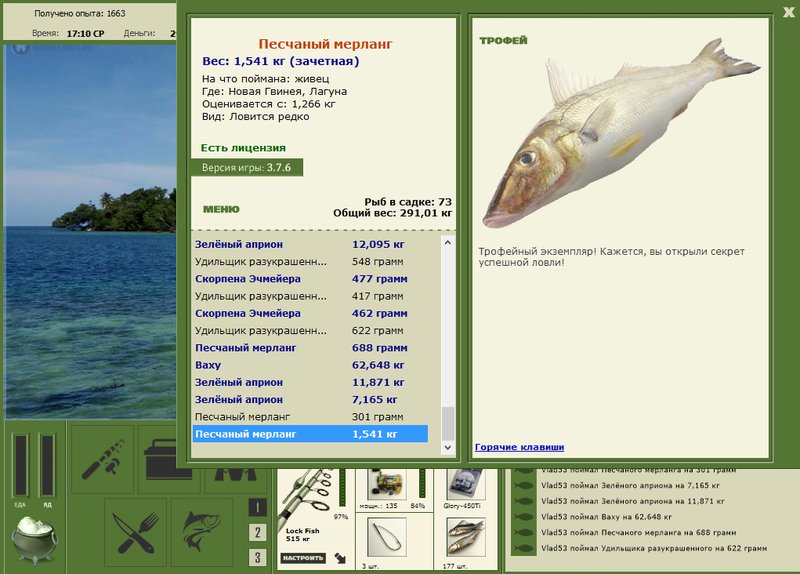The height and width of the screenshot is (574, 800).
Task: Expand rod setup arrow next to НАСТРОИТЬ
Action: [340, 558]
